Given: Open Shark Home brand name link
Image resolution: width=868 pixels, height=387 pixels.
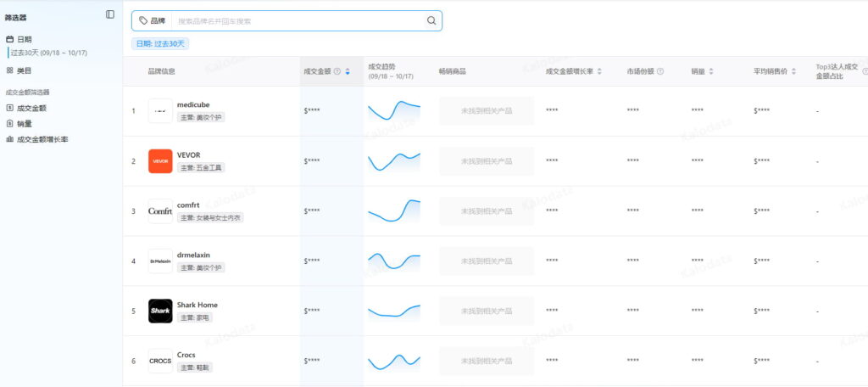Looking at the screenshot, I should pyautogui.click(x=197, y=305).
